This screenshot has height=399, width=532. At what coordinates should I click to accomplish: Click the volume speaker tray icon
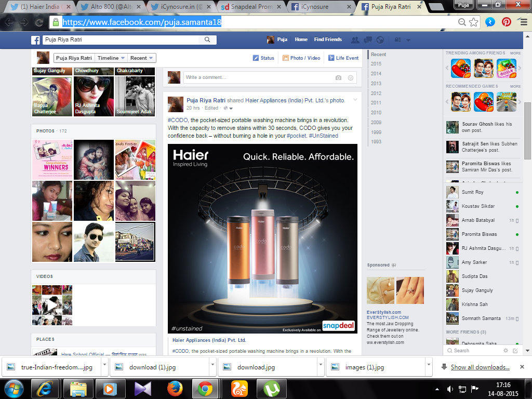pos(450,389)
